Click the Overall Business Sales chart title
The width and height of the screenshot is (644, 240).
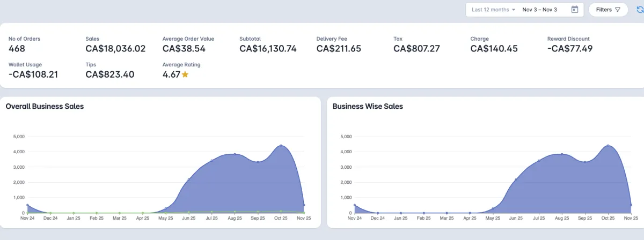[x=45, y=107]
